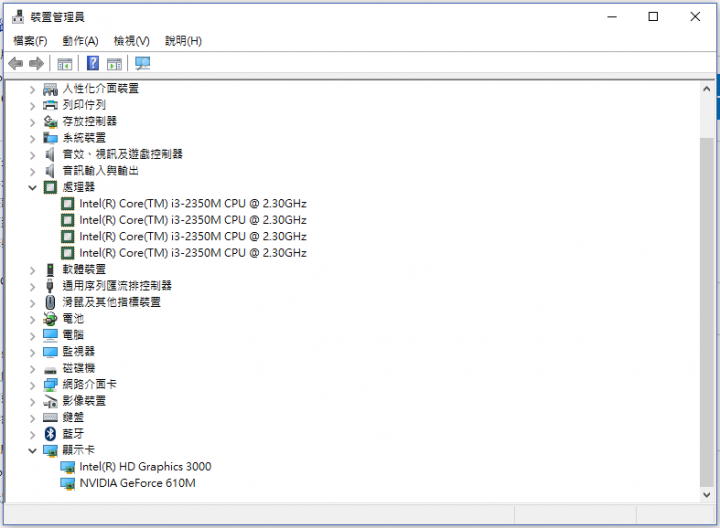The width and height of the screenshot is (720, 528).
Task: Select the 滑鼠及其他指標裝置 label
Action: [x=112, y=302]
